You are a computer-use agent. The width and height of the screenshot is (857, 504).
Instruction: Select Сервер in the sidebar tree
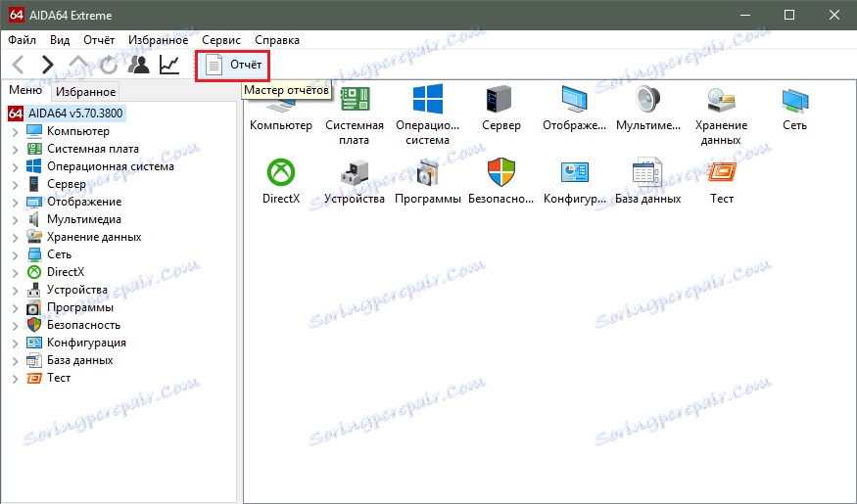pyautogui.click(x=67, y=184)
